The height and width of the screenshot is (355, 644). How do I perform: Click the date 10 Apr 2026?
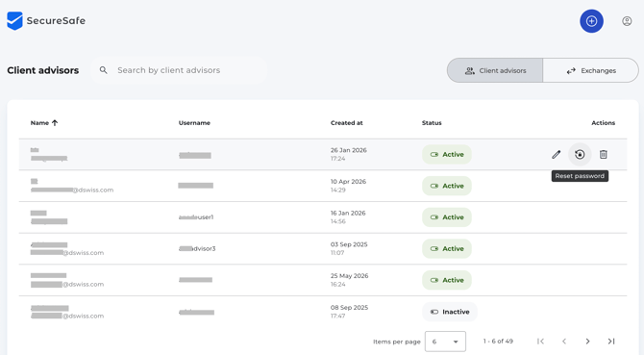348,182
